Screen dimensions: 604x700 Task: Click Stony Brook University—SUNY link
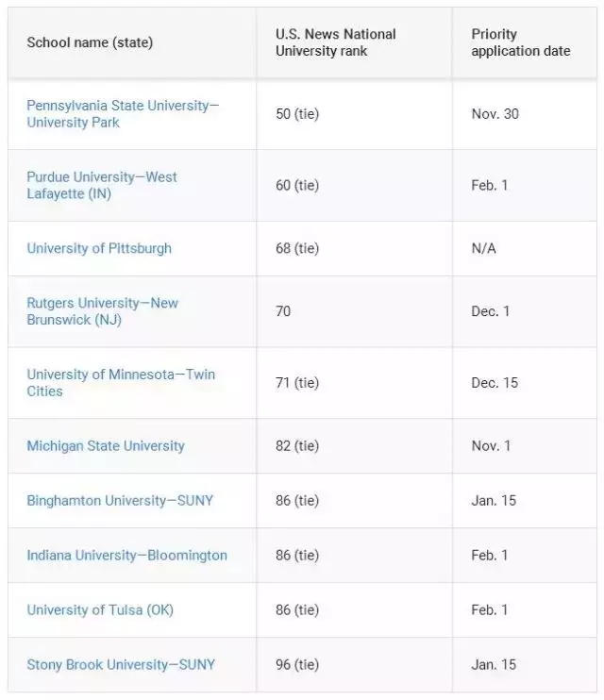point(121,664)
